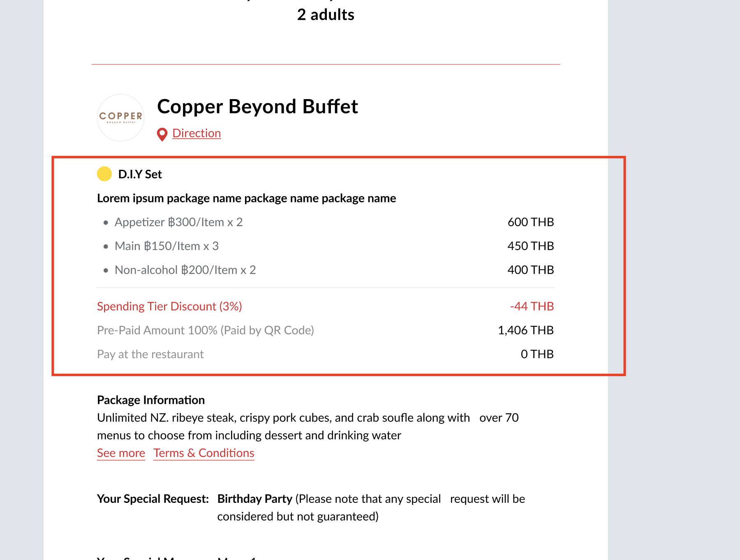Click the Pre-Paid Amount 100% line
Screen dimensions: 740x560
pos(206,330)
